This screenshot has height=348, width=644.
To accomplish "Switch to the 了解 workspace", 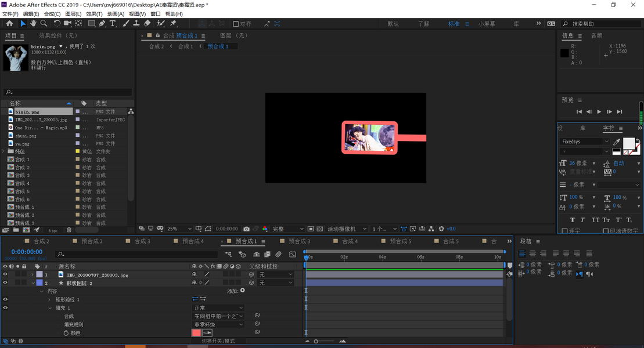I will (423, 24).
